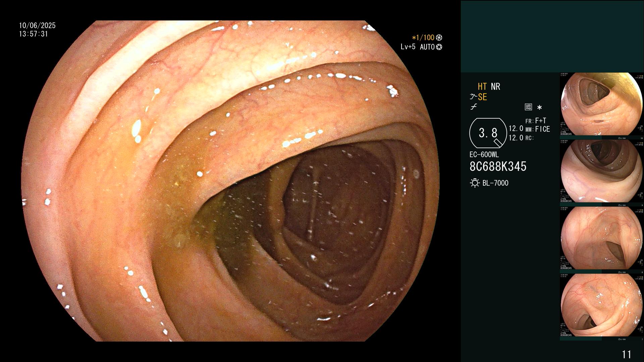
Task: Click the iris icon next to AUTO
Action: [439, 47]
